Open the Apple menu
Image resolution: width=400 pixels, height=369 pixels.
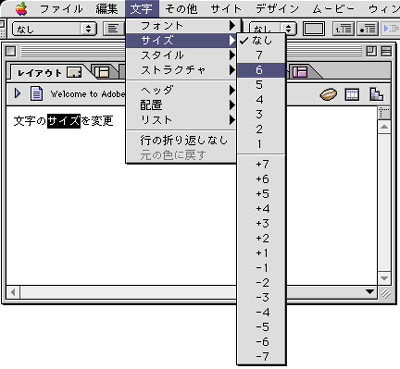[x=22, y=9]
